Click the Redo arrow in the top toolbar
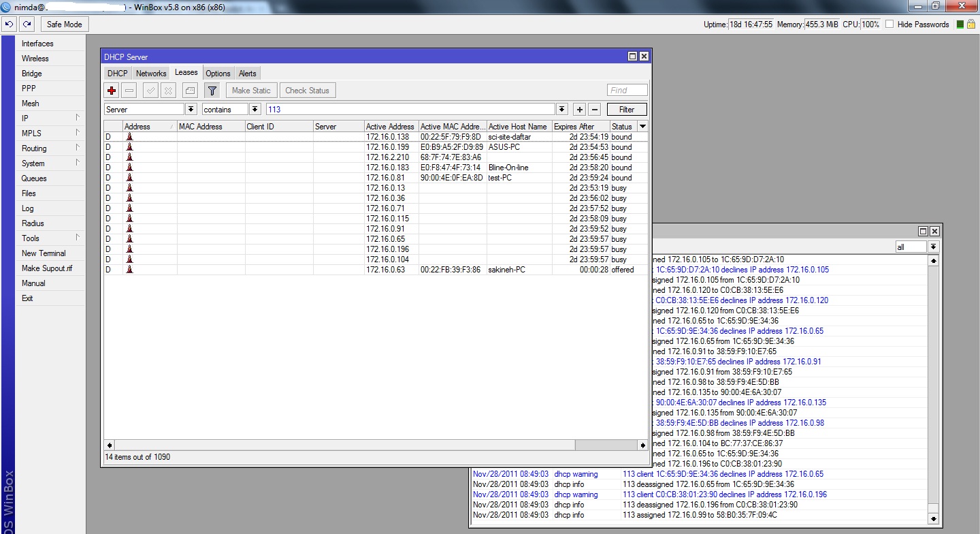 pyautogui.click(x=27, y=25)
